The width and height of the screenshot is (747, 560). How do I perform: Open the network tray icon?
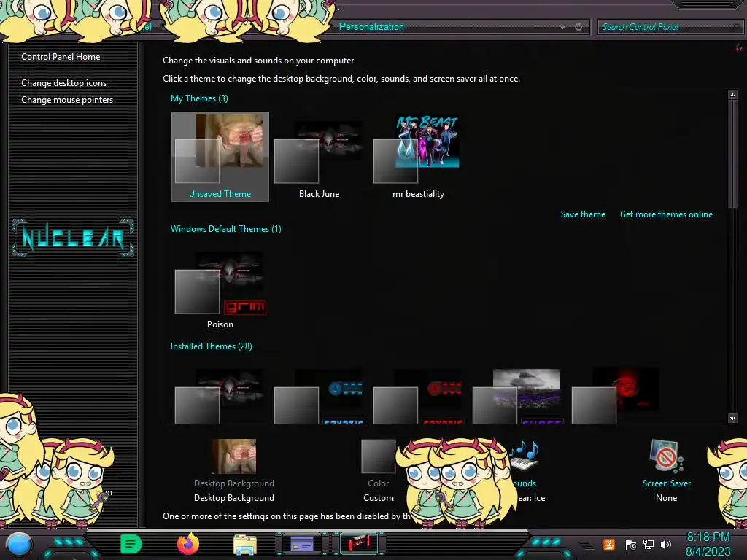point(649,544)
